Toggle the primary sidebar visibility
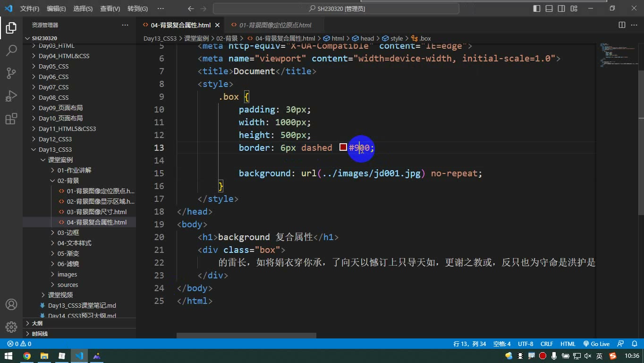 pyautogui.click(x=537, y=9)
